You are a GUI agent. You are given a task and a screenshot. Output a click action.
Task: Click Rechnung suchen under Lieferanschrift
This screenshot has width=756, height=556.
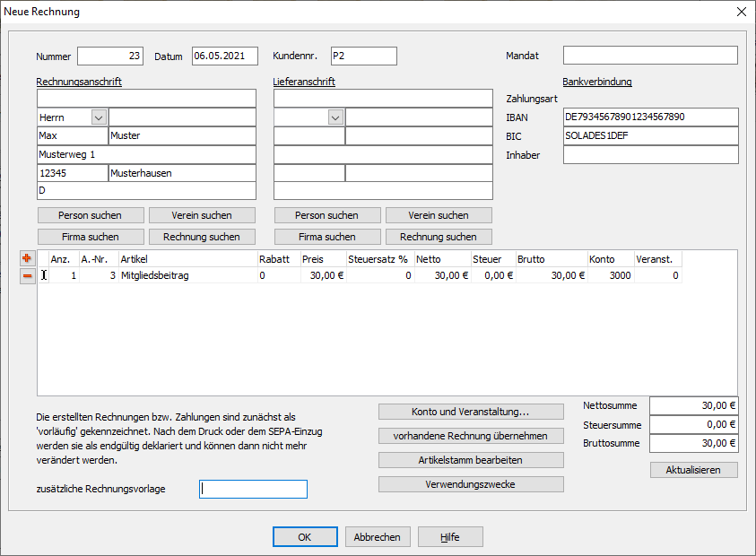click(439, 237)
